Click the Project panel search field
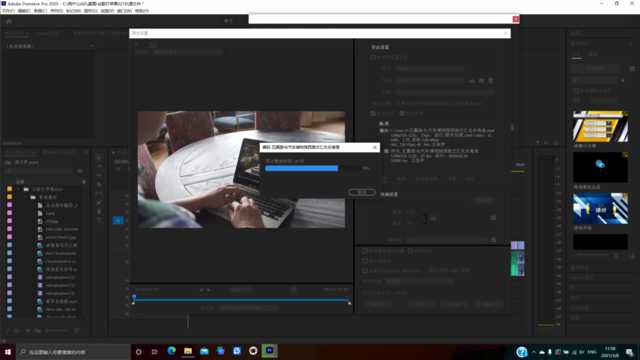The image size is (640, 360). tap(40, 171)
